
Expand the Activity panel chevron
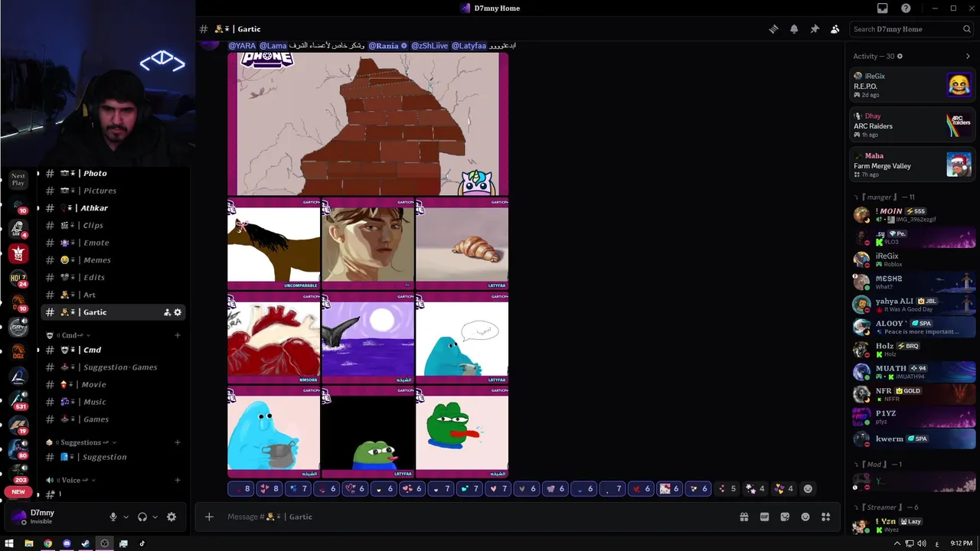[x=968, y=56]
